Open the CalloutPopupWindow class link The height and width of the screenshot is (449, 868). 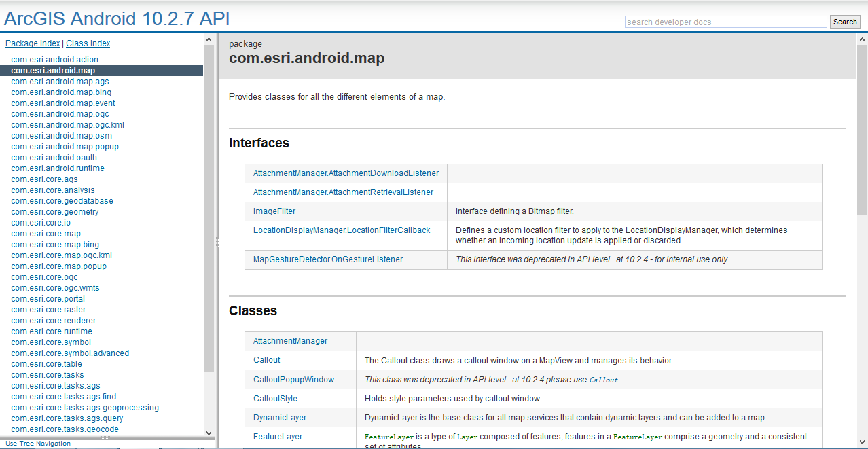(293, 380)
